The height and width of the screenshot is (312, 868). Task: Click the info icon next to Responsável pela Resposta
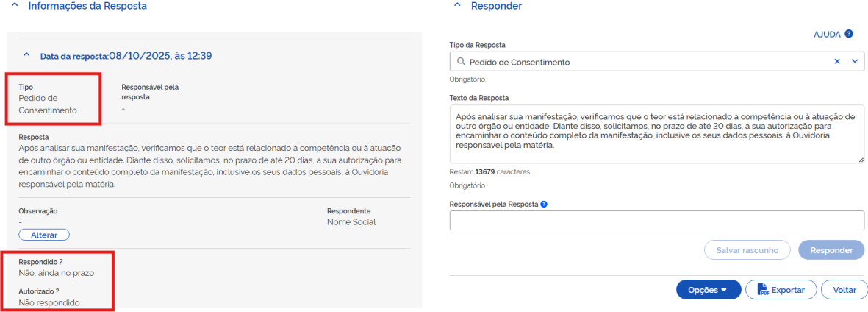point(544,204)
